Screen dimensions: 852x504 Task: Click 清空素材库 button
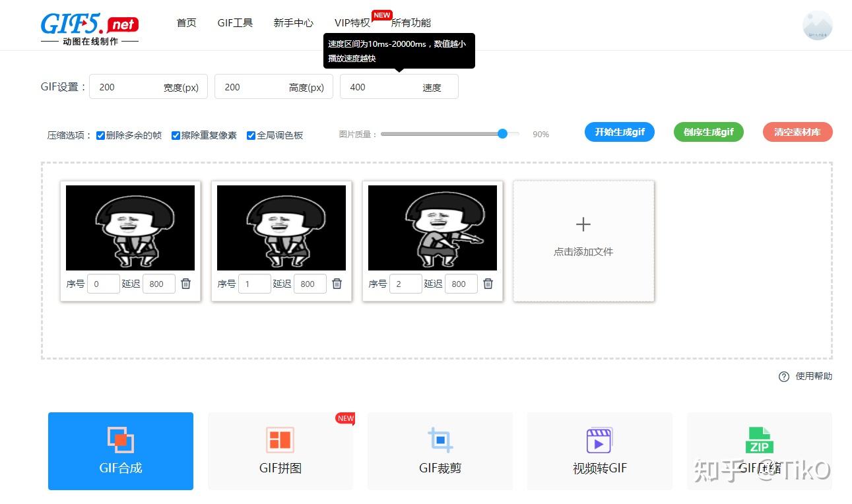pos(798,132)
